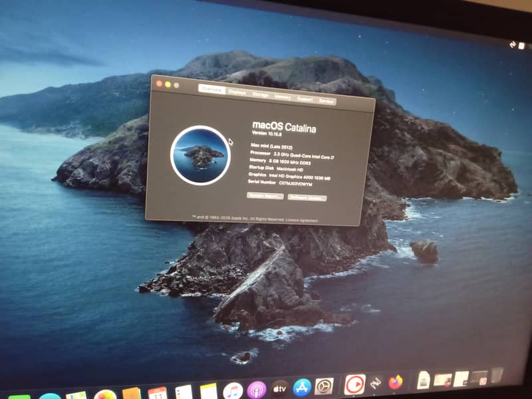This screenshot has width=532, height=399.
Task: Open the yellow Notes app in Dock
Action: [x=208, y=392]
